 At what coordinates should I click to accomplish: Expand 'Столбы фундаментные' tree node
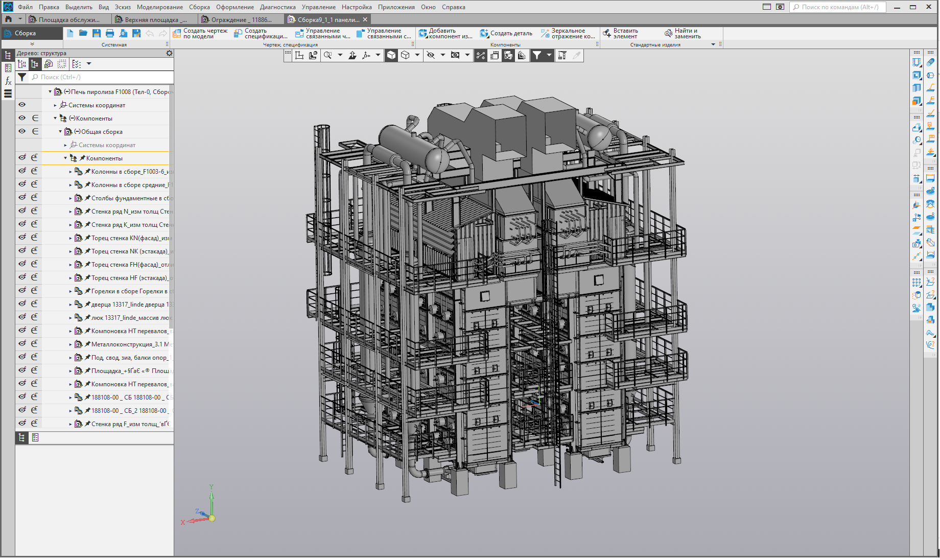click(x=70, y=198)
